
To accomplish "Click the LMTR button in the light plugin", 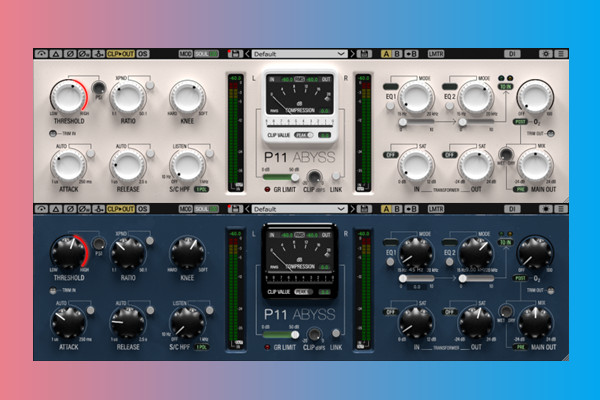I will coord(436,54).
